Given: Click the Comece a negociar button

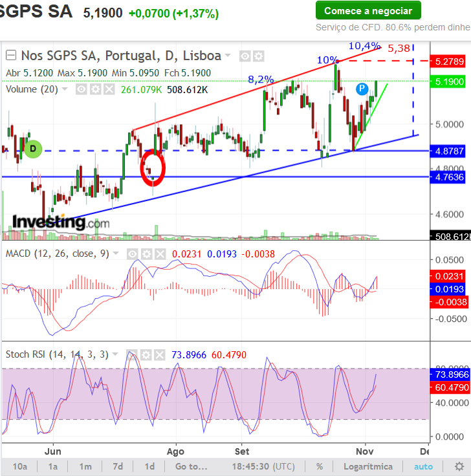Looking at the screenshot, I should pyautogui.click(x=368, y=10).
